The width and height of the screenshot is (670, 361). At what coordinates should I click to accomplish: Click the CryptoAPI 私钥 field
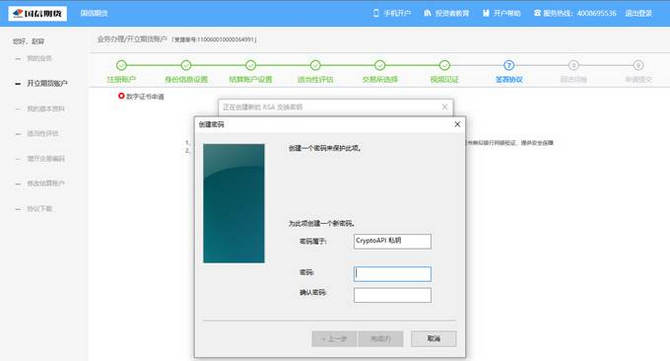(392, 241)
